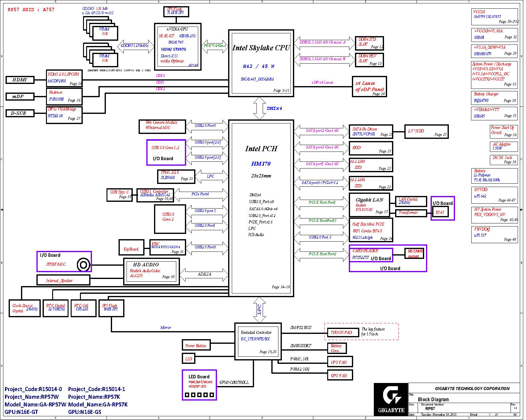Click the mDP connector box
526x420 pixels.
click(20, 97)
